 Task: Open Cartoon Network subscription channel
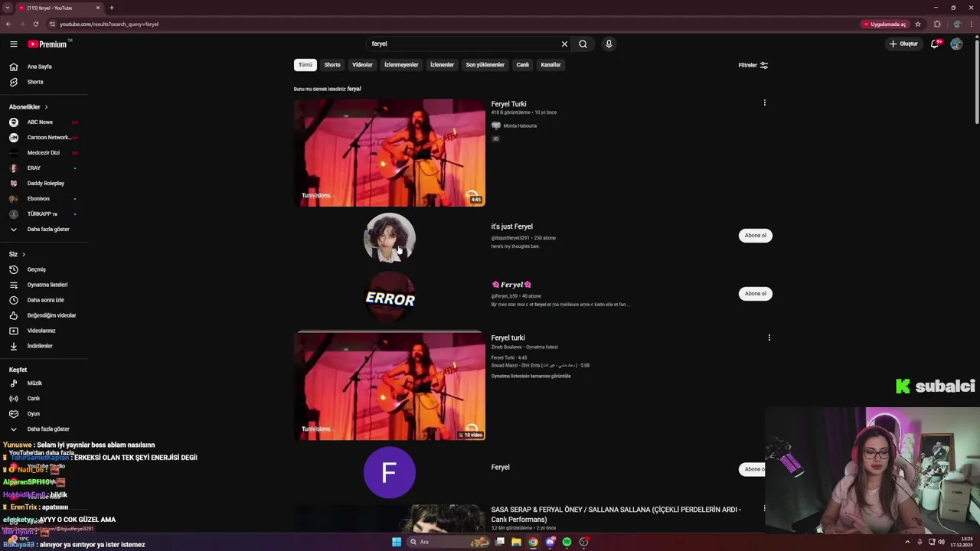pos(48,137)
